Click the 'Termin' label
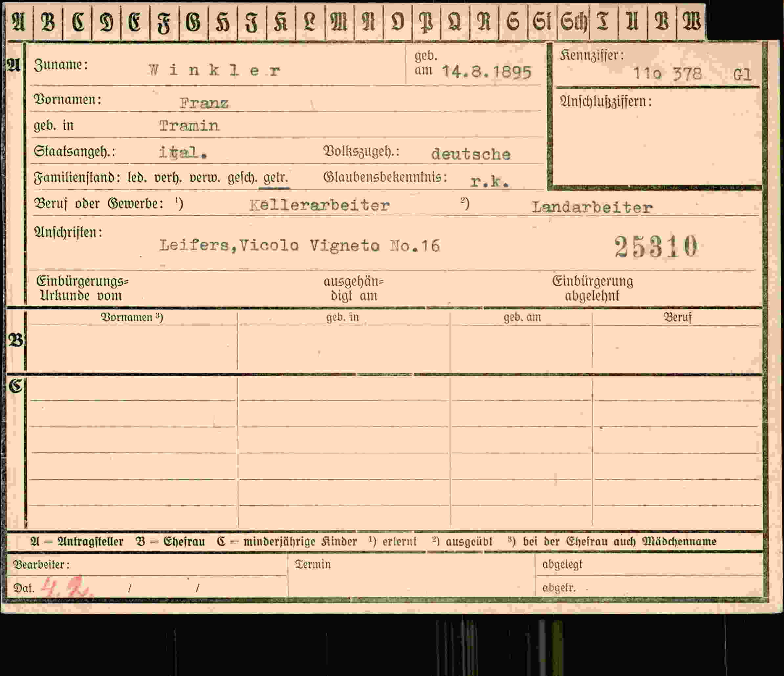 (x=313, y=564)
